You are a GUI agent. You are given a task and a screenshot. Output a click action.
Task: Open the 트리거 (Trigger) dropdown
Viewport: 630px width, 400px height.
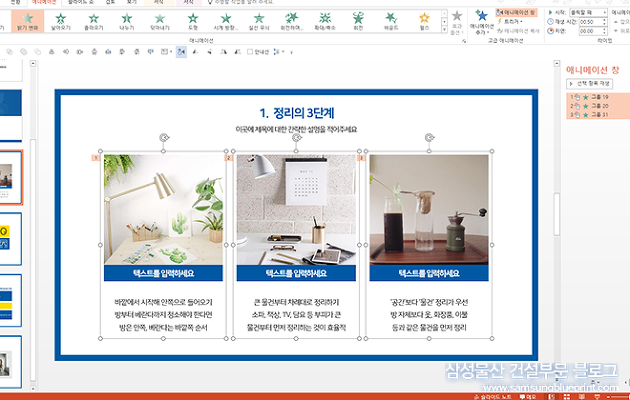tap(510, 22)
